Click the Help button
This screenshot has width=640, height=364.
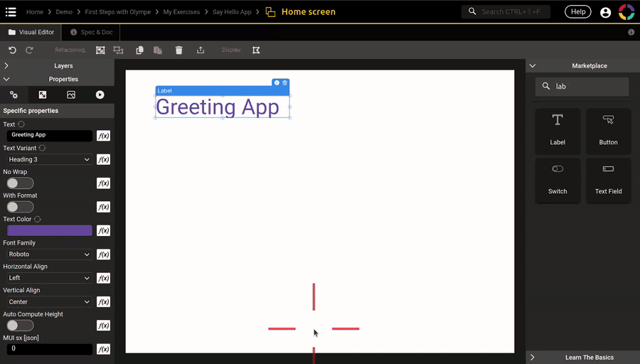[577, 12]
